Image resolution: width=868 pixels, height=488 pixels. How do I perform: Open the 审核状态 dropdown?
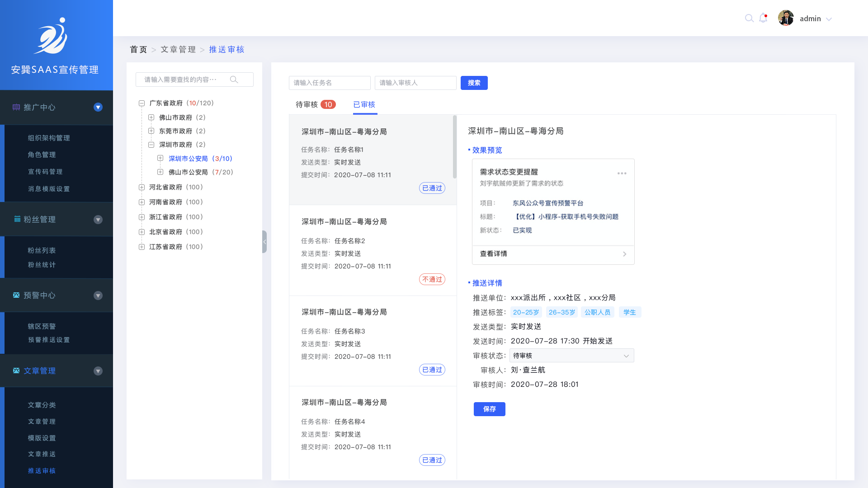coord(571,356)
